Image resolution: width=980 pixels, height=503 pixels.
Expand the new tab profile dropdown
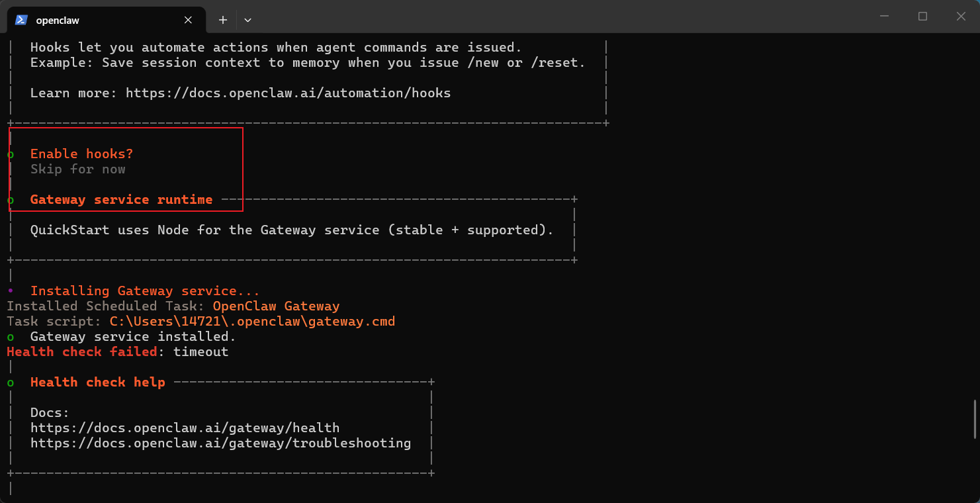pyautogui.click(x=247, y=20)
